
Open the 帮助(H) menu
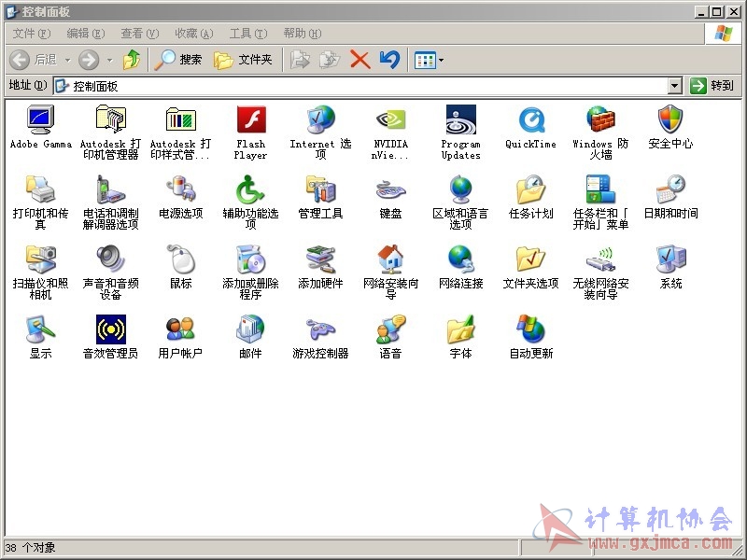(x=302, y=34)
